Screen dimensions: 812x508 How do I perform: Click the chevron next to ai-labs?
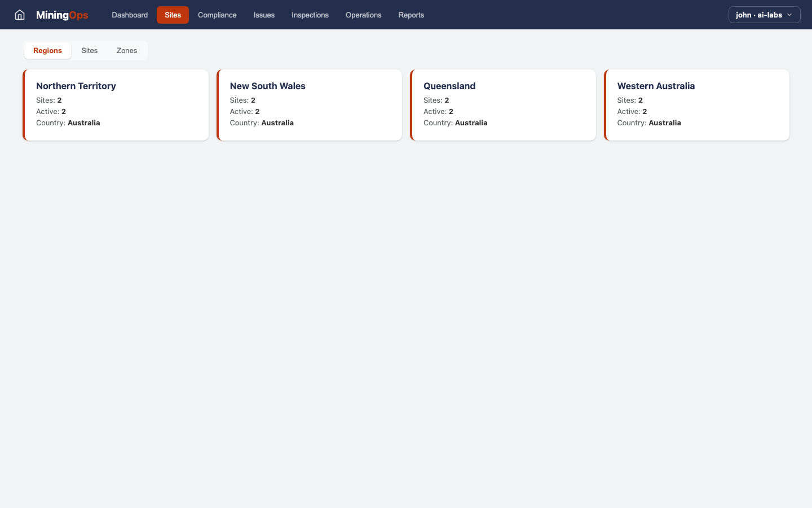tap(789, 15)
